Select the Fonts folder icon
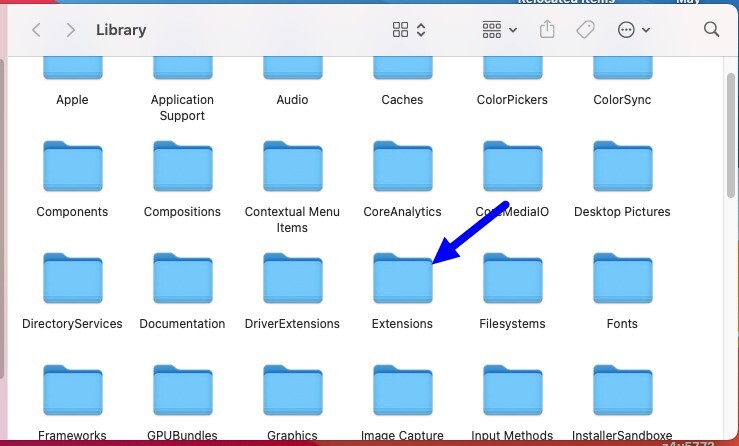 (x=623, y=278)
